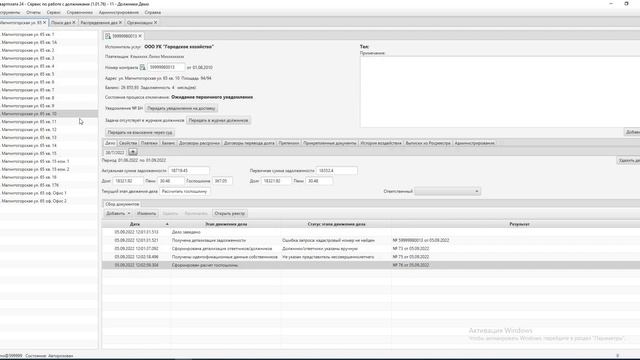The height and width of the screenshot is (360, 640).
Task: Click Первичная сумма задолженности field
Action: tap(337, 171)
